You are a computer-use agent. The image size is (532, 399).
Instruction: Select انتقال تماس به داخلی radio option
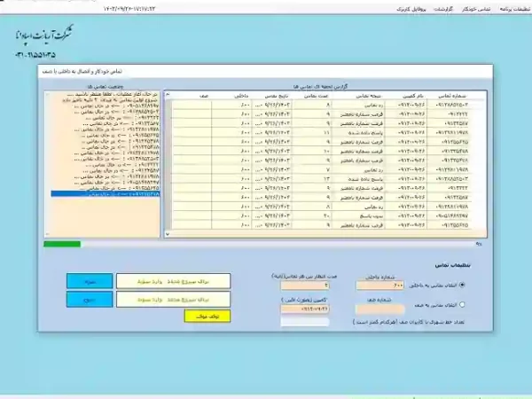pos(462,285)
